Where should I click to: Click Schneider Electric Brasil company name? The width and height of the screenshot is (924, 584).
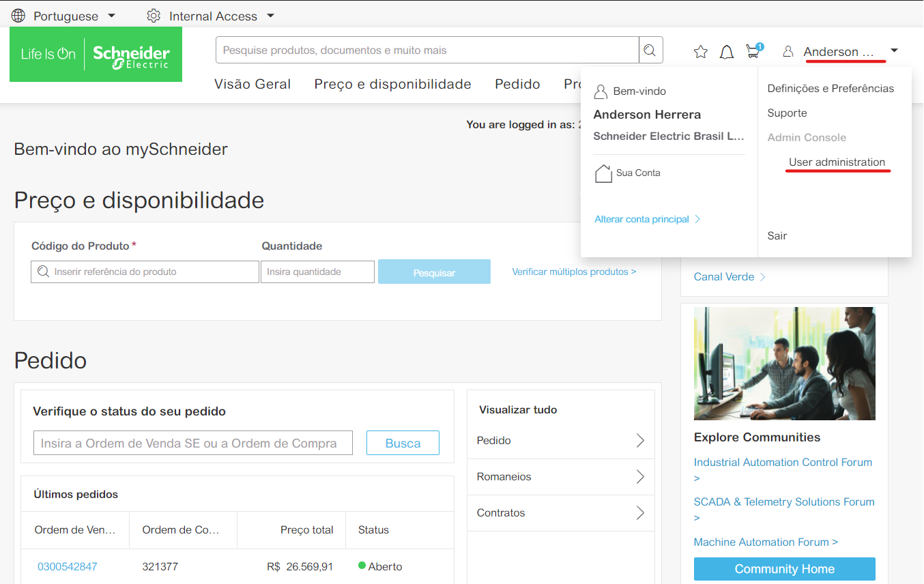(x=669, y=136)
